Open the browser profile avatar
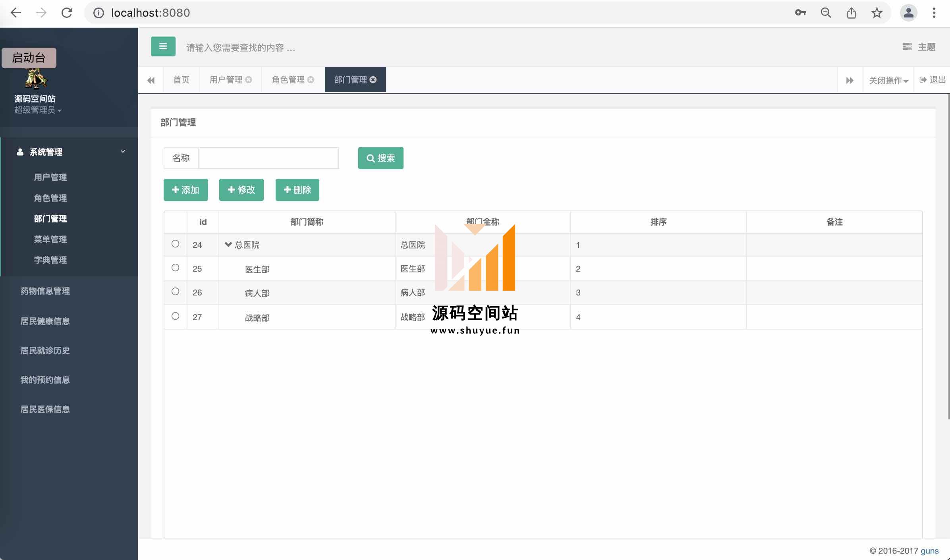 pyautogui.click(x=908, y=13)
